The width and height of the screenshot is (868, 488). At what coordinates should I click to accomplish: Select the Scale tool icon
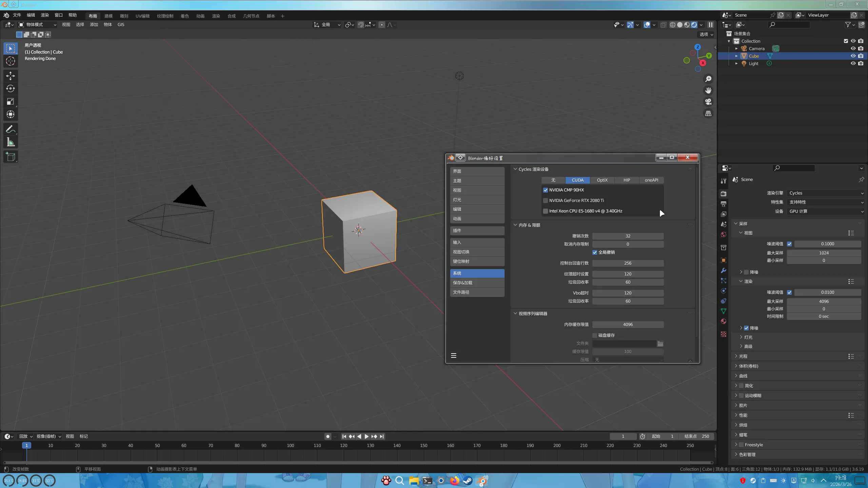point(11,102)
